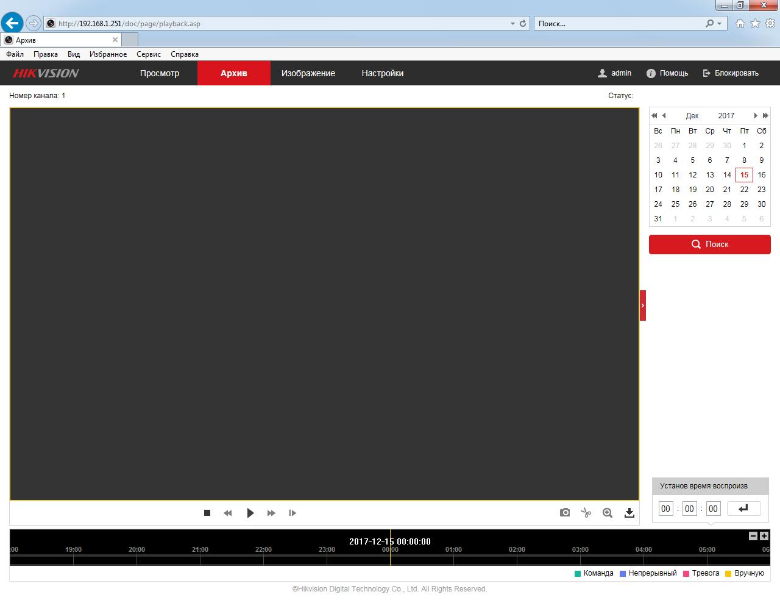Zoom in the timeline with plus icon
The height and width of the screenshot is (600, 780).
(x=764, y=536)
